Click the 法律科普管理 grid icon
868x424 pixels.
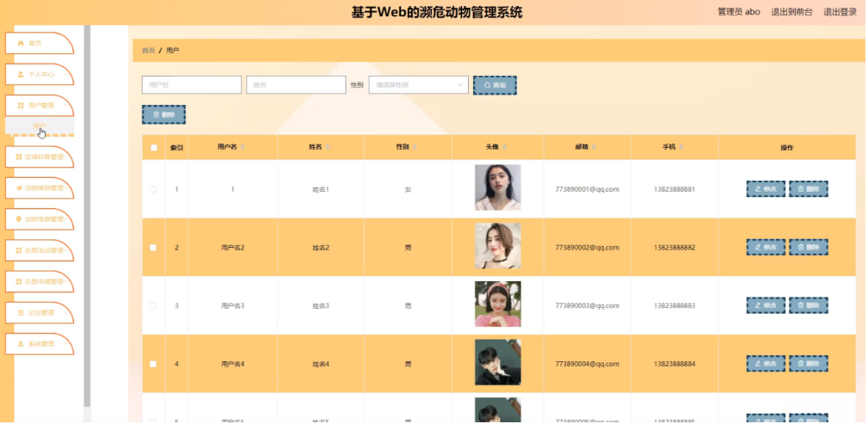click(18, 157)
